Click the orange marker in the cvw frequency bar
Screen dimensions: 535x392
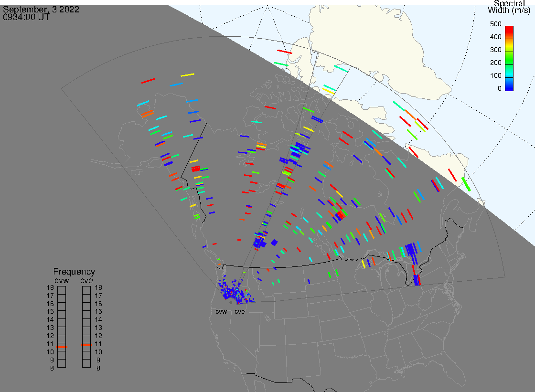pyautogui.click(x=62, y=347)
